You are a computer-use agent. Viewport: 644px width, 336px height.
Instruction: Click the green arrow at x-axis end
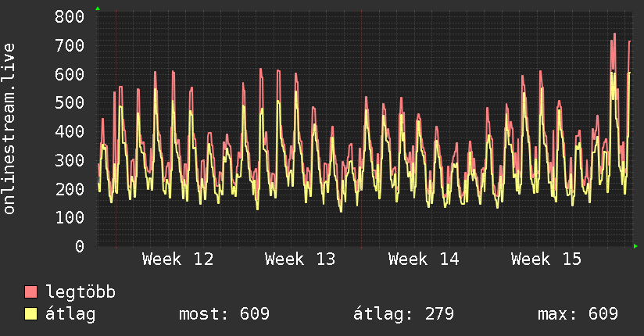635,246
